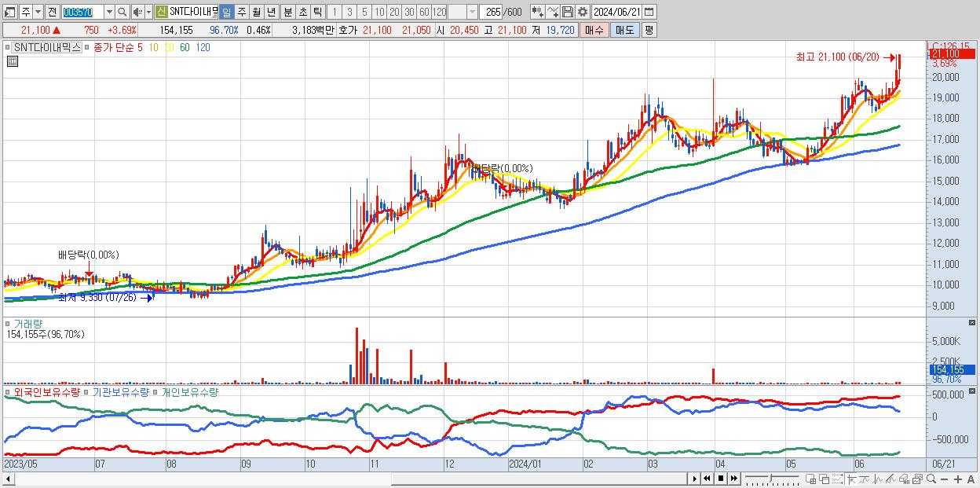Click the chart window grid icon

click(x=810, y=479)
